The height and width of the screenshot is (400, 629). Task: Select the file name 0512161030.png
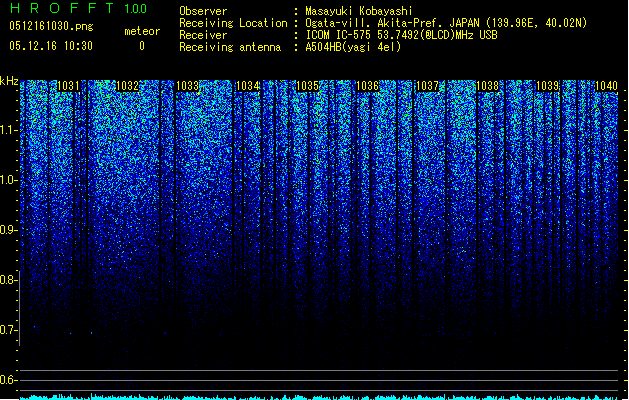pyautogui.click(x=51, y=26)
